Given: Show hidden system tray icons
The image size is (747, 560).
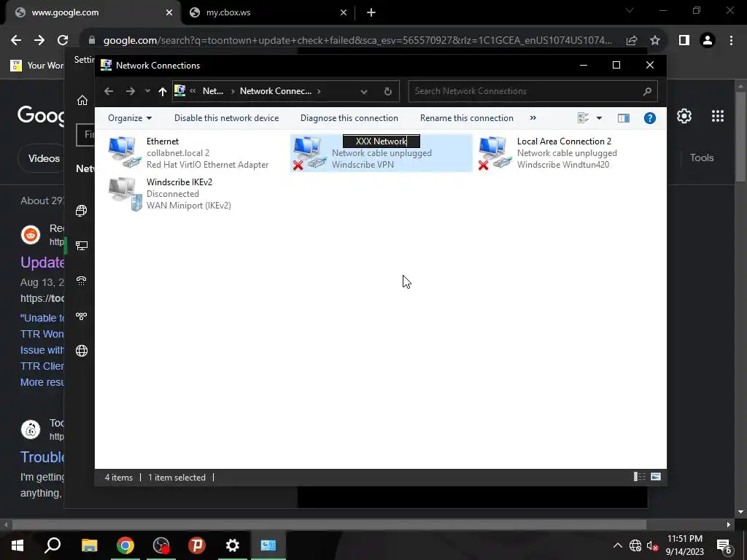Looking at the screenshot, I should click(617, 545).
